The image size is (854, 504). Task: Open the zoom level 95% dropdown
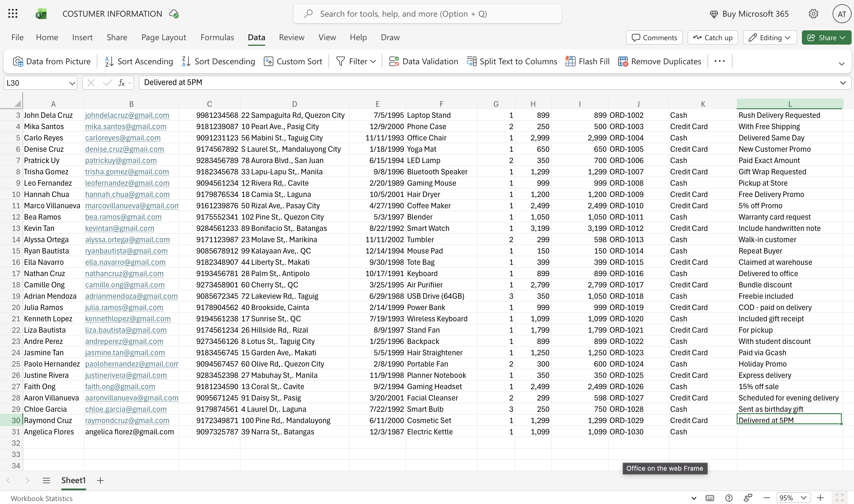(804, 498)
